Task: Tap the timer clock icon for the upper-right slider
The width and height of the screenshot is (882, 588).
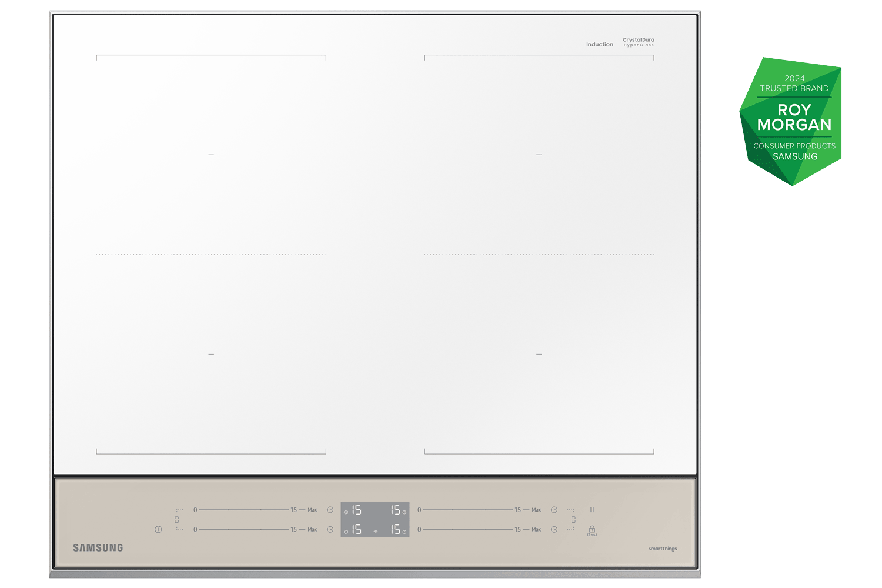Action: point(554,510)
